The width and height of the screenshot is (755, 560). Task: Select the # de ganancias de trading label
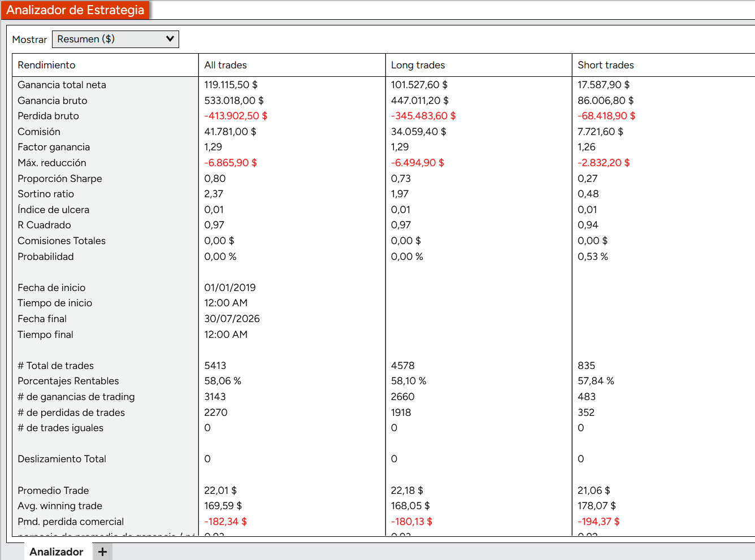[76, 397]
